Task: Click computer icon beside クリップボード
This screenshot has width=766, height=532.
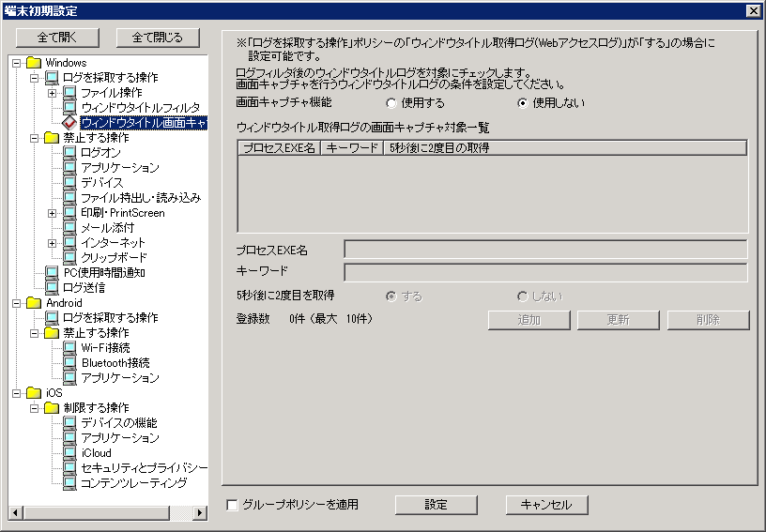Action: (69, 258)
